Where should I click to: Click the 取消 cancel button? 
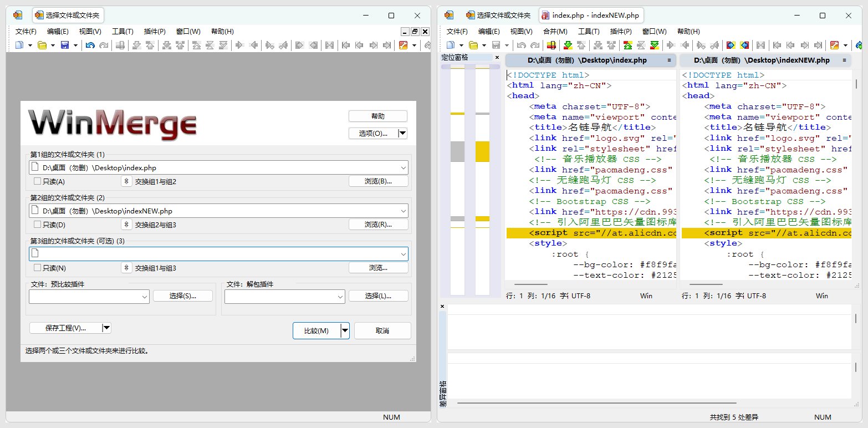tap(382, 330)
